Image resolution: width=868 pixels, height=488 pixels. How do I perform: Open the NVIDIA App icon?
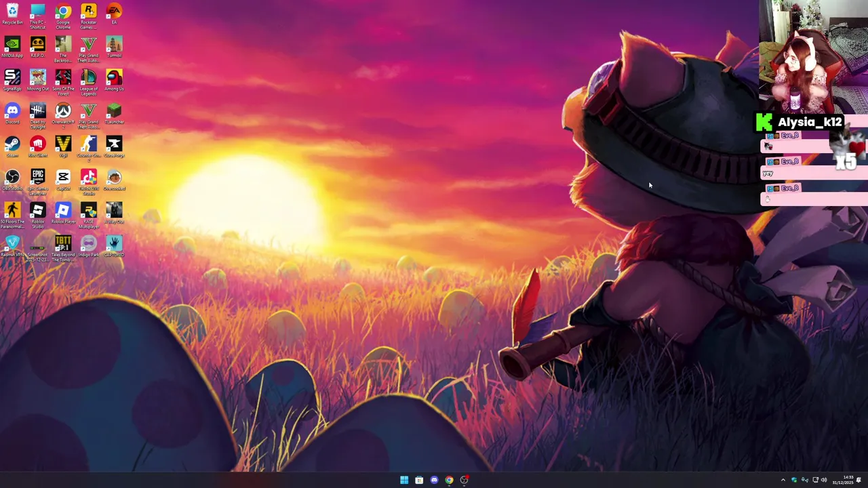coord(12,47)
